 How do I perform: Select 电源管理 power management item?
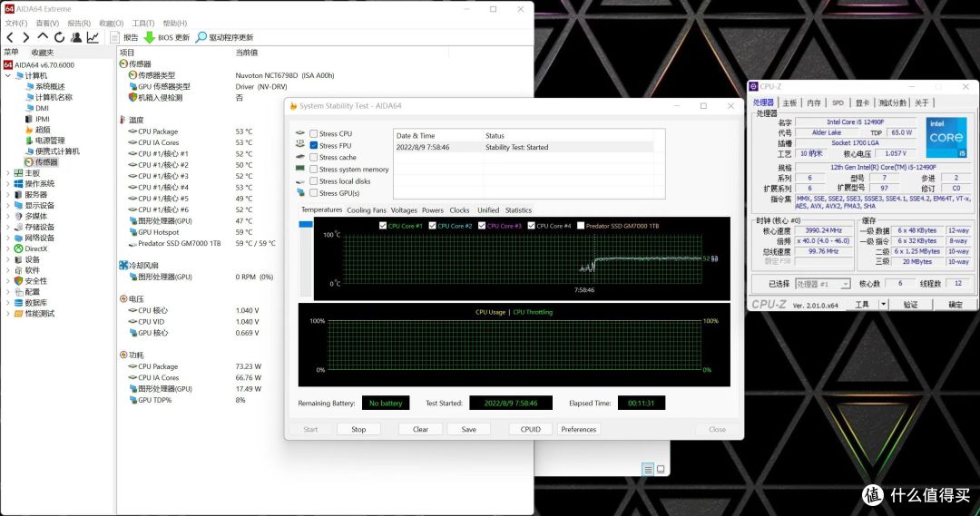[x=50, y=141]
